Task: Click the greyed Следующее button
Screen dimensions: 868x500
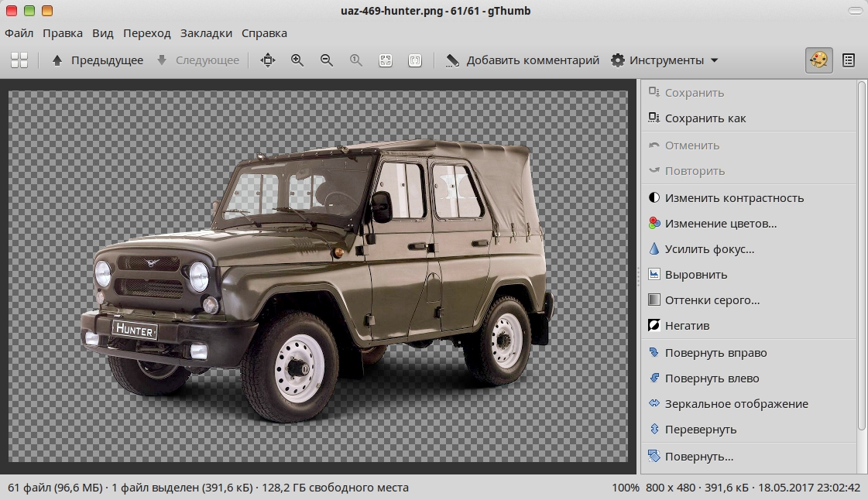Action: [198, 60]
